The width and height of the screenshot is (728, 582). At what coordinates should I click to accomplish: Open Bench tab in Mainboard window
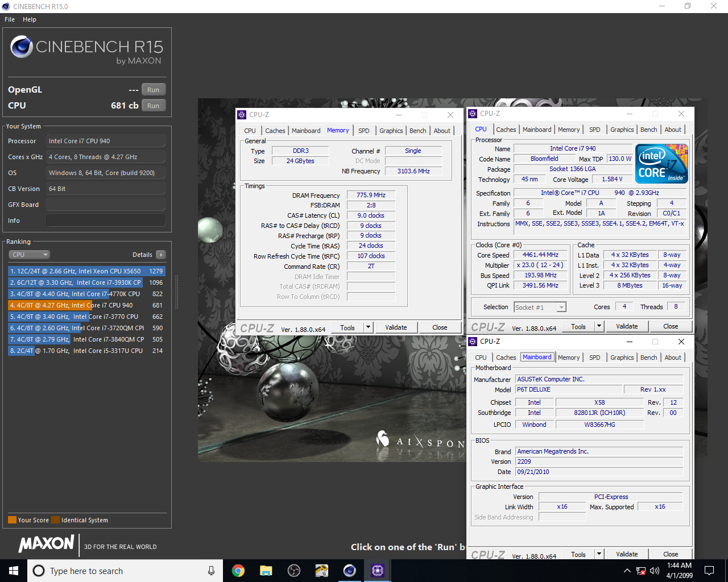coord(649,357)
